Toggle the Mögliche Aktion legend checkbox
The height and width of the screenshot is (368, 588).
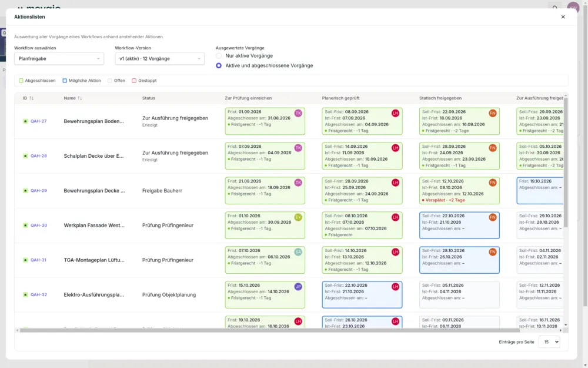click(x=65, y=80)
